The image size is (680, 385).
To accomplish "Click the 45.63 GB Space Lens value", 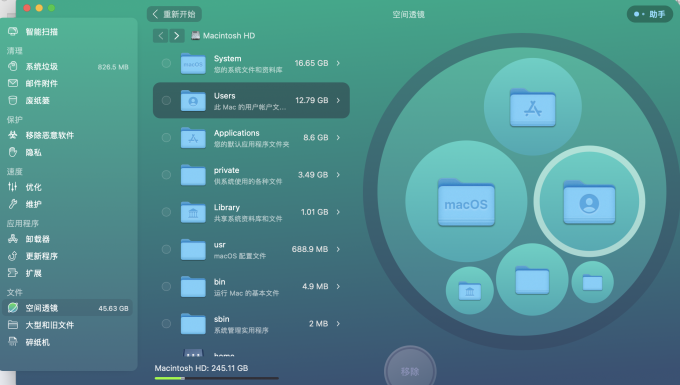I will [x=113, y=308].
